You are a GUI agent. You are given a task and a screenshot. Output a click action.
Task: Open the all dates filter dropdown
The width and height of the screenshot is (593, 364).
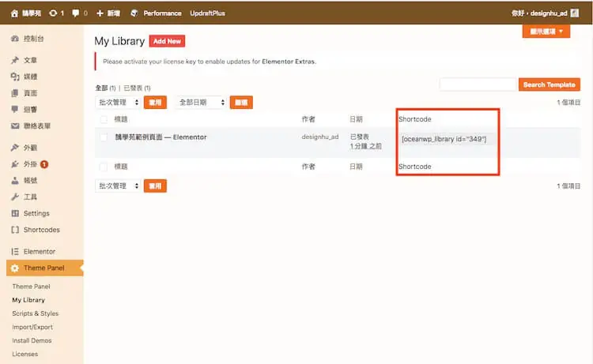pos(201,103)
